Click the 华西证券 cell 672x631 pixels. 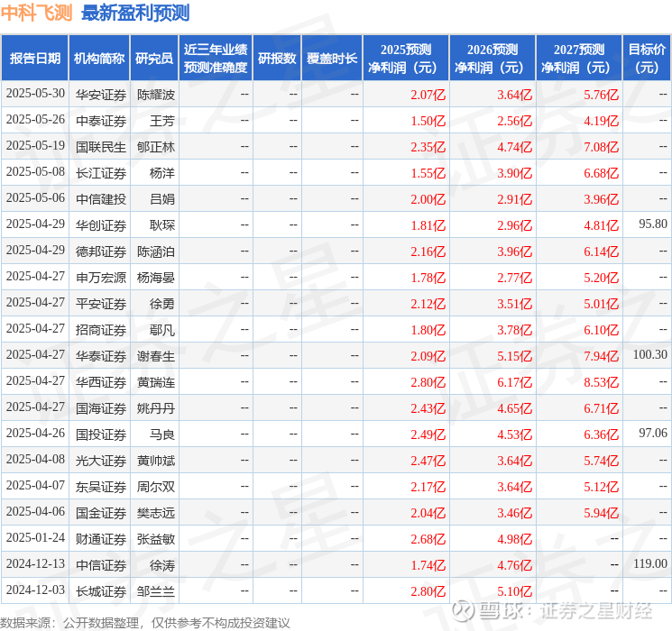[x=101, y=382]
